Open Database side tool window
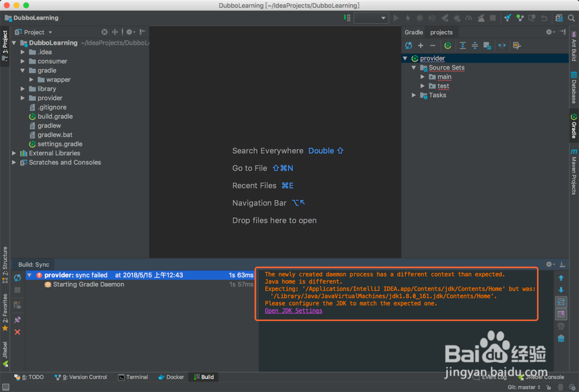The image size is (579, 392). (x=574, y=87)
